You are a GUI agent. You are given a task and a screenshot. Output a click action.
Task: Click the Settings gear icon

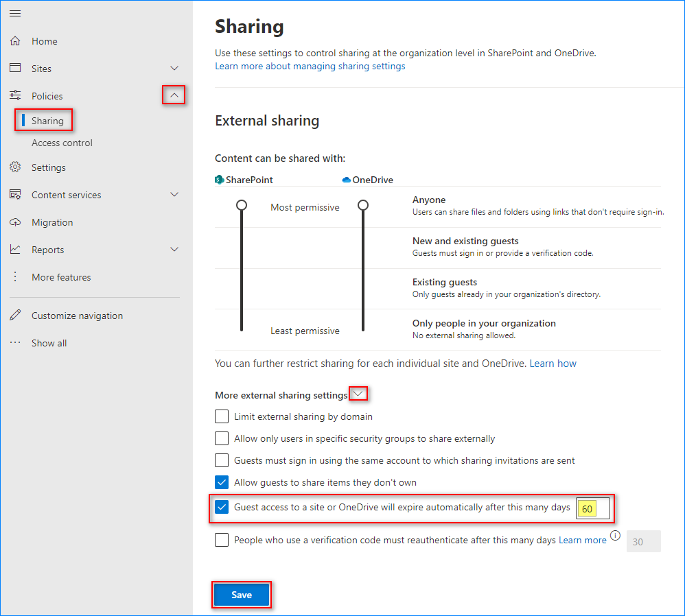15,167
